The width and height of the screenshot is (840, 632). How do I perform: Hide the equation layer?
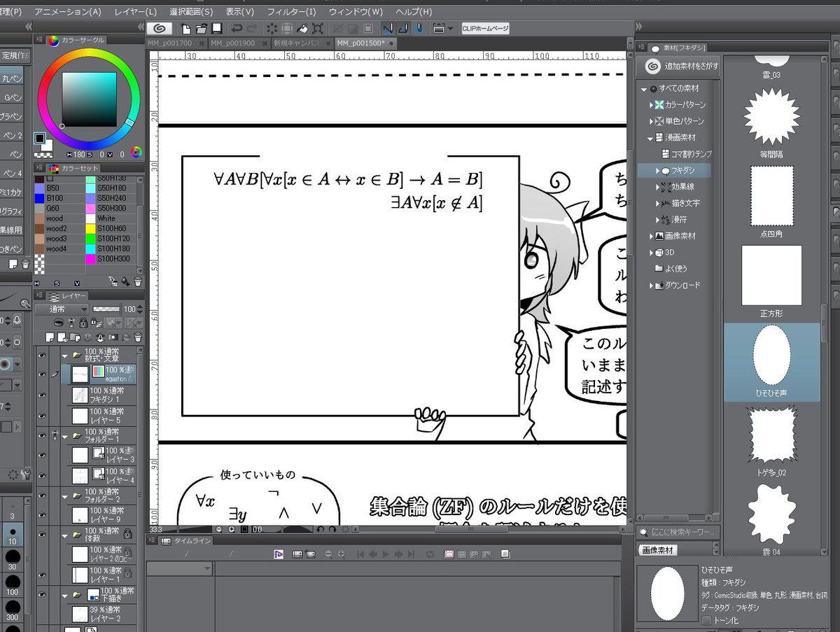pyautogui.click(x=42, y=374)
